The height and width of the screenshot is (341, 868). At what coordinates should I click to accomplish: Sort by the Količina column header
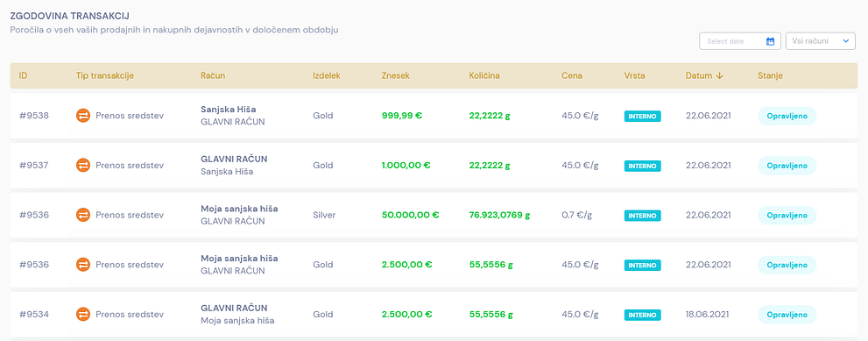click(x=484, y=76)
